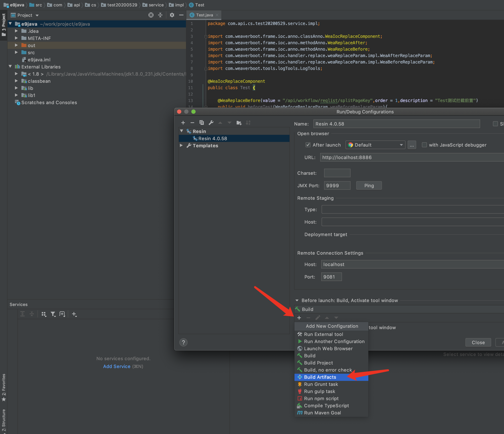Copy the selected run configuration

pos(201,123)
